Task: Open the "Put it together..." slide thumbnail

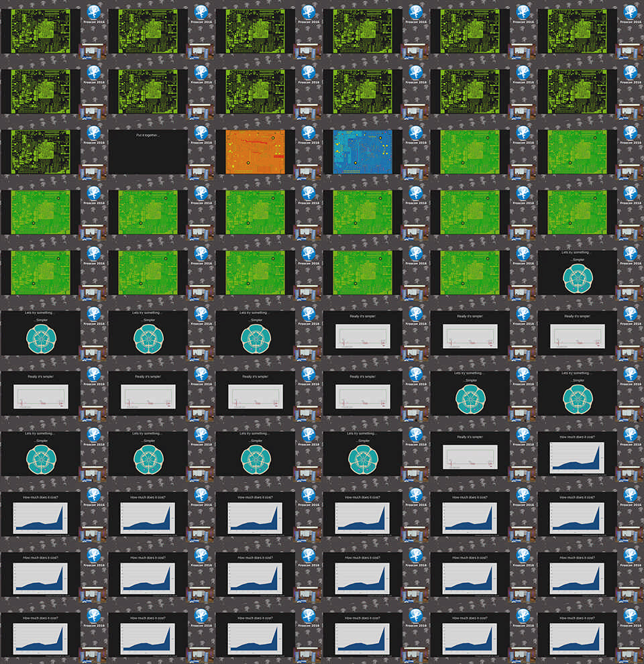Action: 148,152
